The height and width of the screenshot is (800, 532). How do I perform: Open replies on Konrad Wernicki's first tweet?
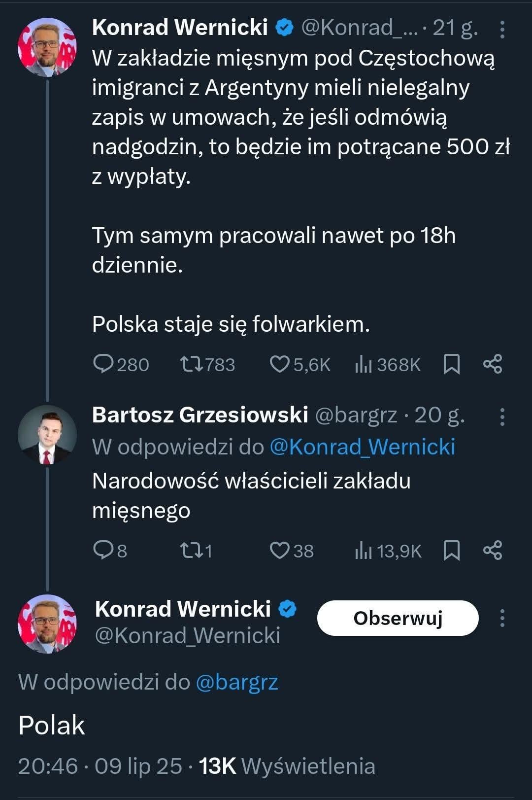tap(121, 364)
